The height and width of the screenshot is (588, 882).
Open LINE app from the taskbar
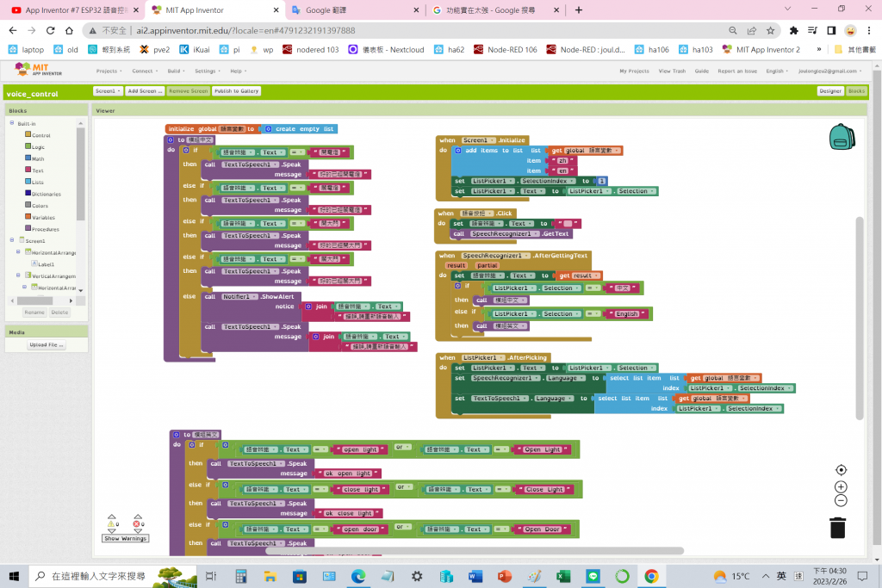(593, 576)
